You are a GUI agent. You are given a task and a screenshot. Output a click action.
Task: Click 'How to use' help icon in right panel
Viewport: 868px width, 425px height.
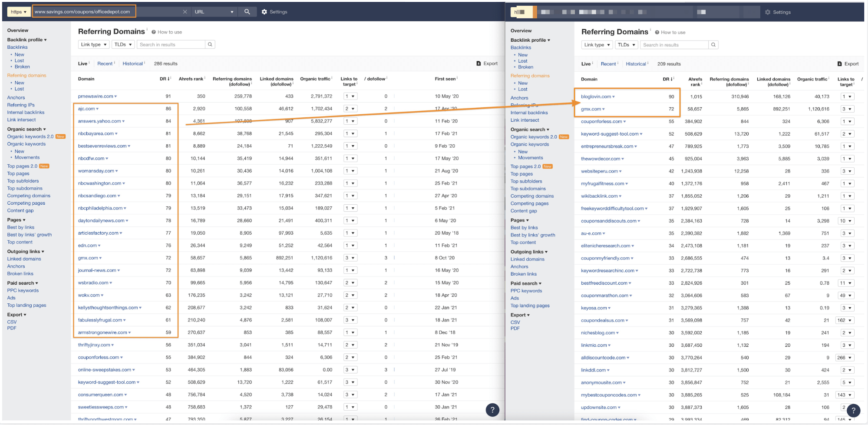click(x=657, y=32)
